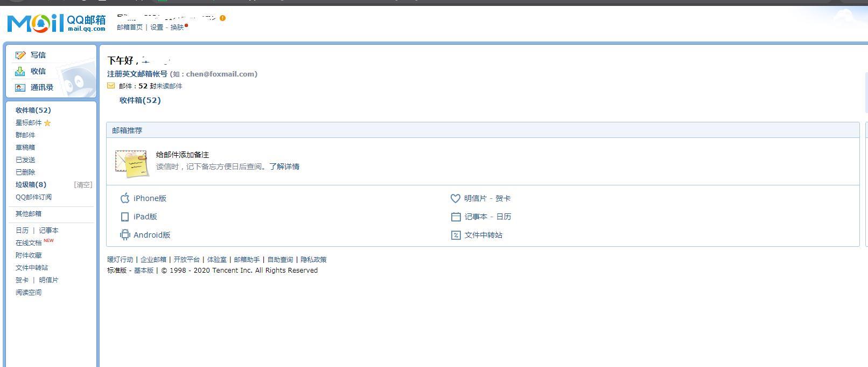Click 清空 to empty the junk folder
868x367 pixels.
pyautogui.click(x=83, y=185)
